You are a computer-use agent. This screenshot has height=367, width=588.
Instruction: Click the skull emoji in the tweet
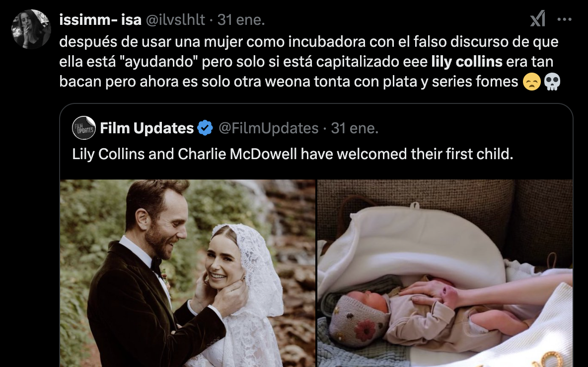click(x=552, y=82)
